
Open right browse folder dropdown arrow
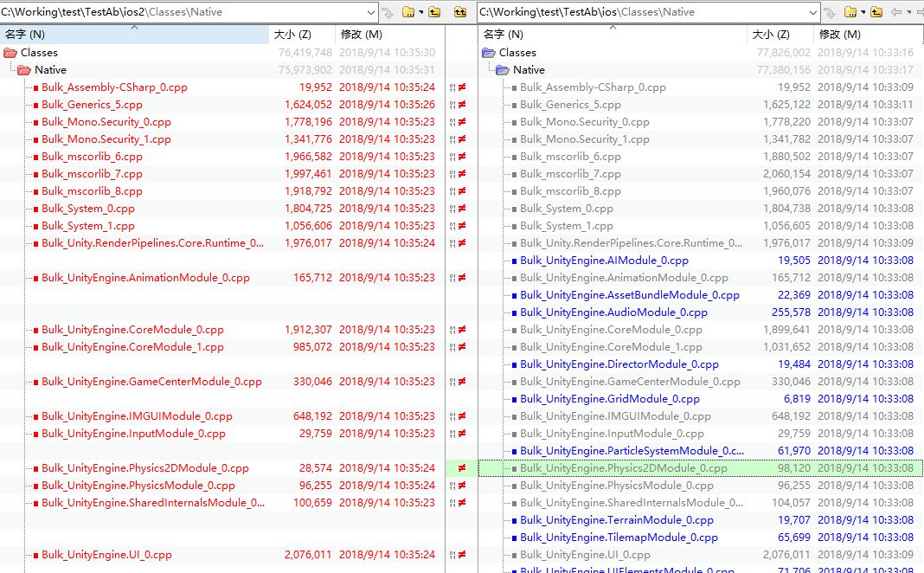point(863,12)
